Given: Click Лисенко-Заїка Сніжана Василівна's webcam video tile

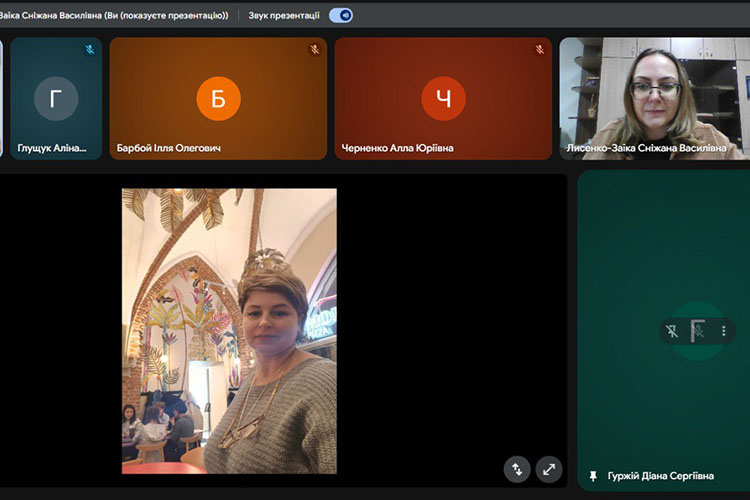Looking at the screenshot, I should [655, 98].
